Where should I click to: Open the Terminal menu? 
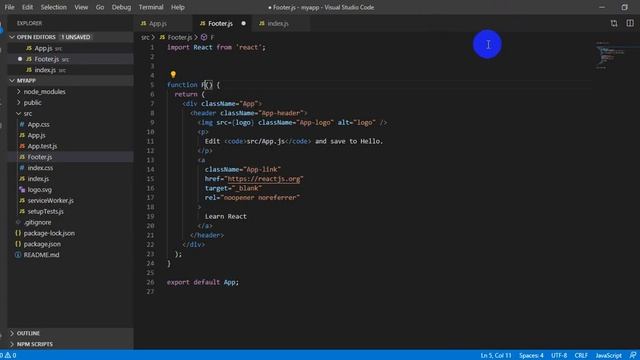(x=151, y=7)
